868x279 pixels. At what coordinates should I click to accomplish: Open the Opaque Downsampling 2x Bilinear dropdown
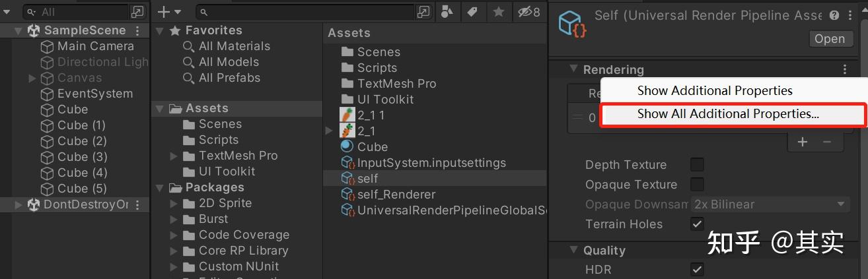770,204
